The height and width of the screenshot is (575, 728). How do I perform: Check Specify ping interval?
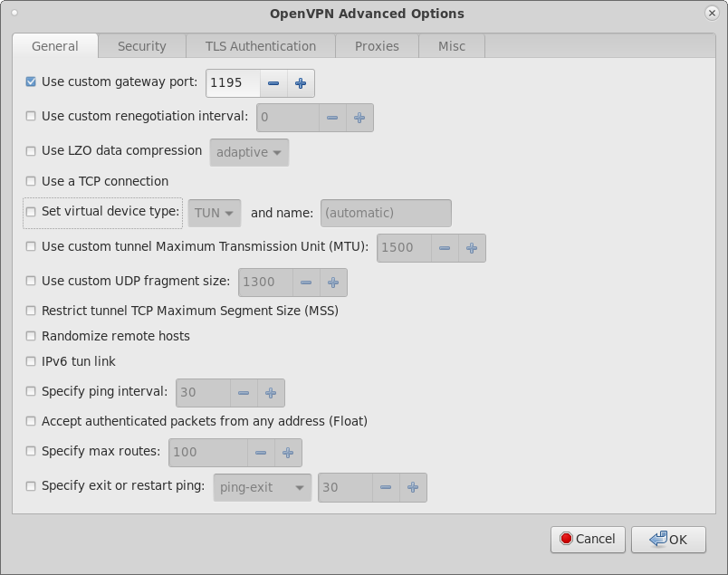[x=31, y=391]
